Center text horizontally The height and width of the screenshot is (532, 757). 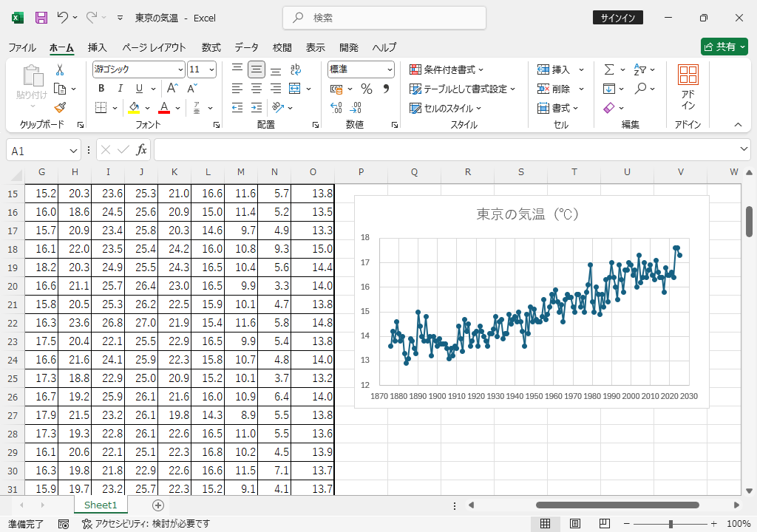click(257, 89)
